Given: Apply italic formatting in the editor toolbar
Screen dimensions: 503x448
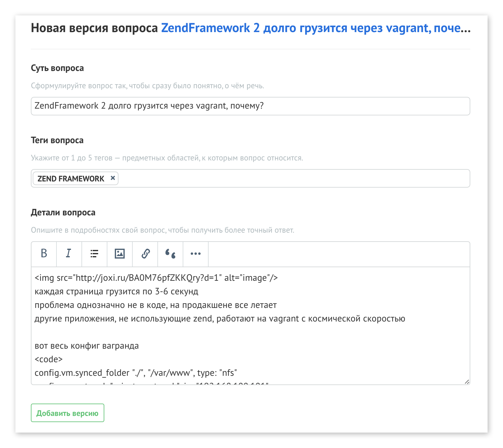Looking at the screenshot, I should [x=69, y=254].
